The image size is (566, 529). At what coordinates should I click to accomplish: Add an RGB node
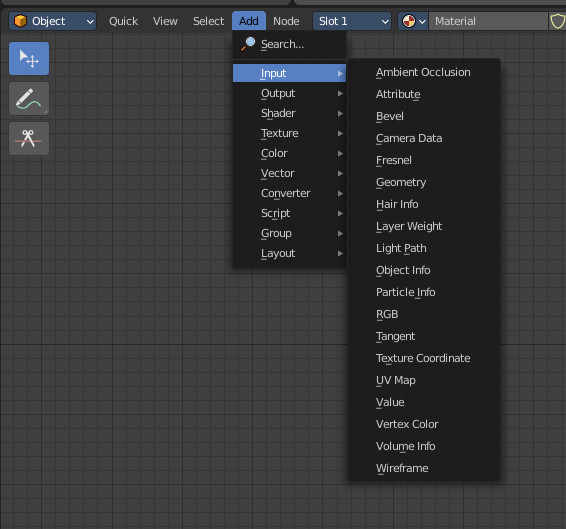[x=424, y=314]
